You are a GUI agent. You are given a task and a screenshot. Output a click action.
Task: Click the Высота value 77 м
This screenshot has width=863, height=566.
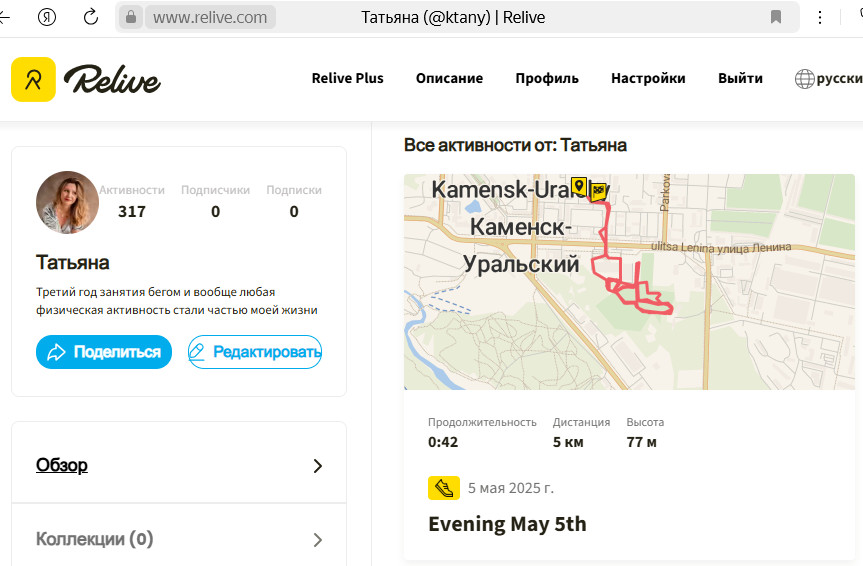pyautogui.click(x=641, y=442)
